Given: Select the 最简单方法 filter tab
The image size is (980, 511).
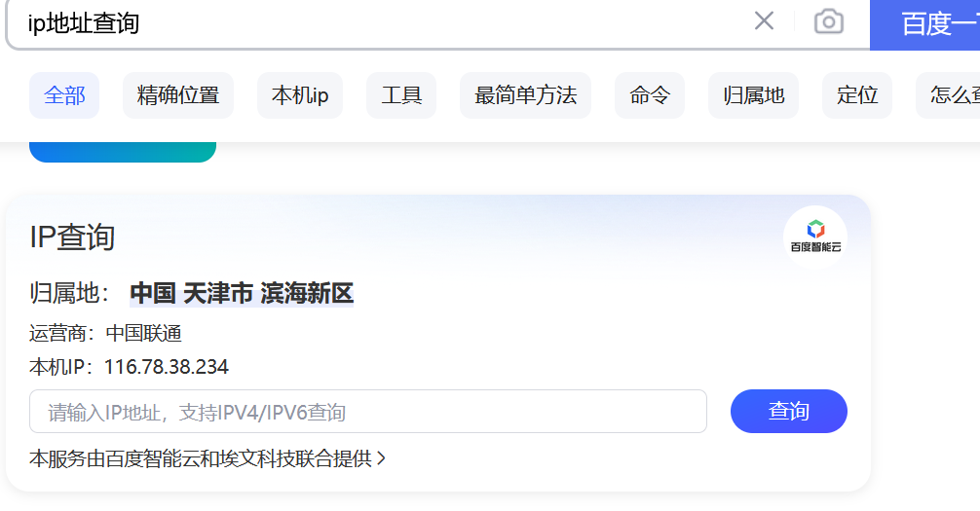Looking at the screenshot, I should pos(526,95).
